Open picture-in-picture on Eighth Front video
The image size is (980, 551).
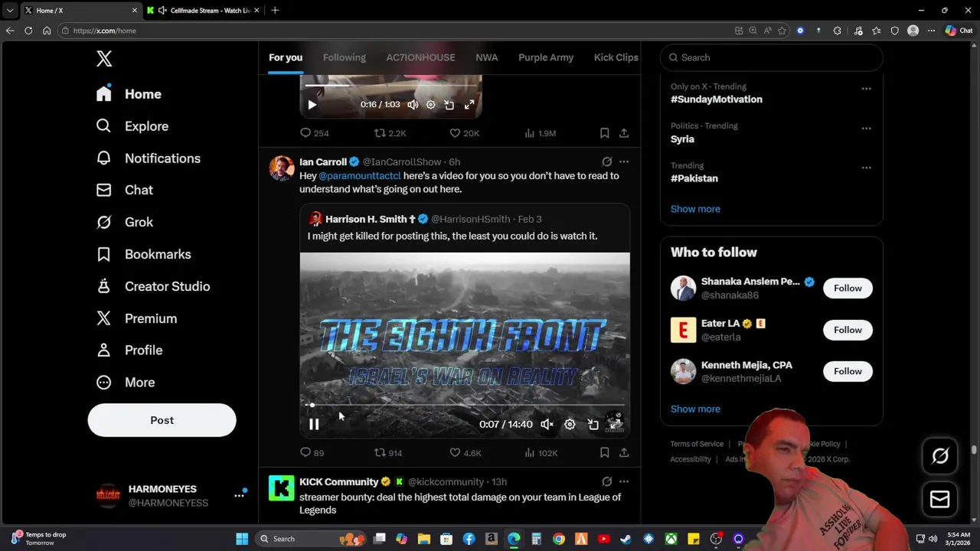point(593,425)
